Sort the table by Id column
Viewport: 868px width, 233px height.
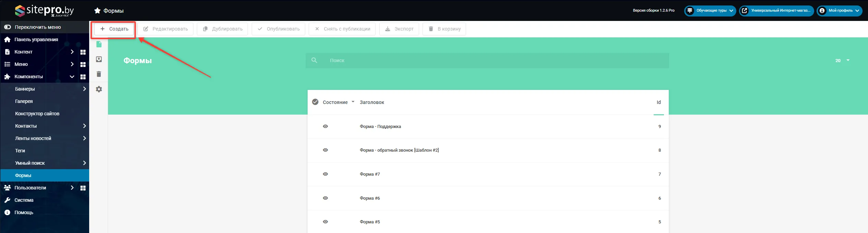point(658,102)
